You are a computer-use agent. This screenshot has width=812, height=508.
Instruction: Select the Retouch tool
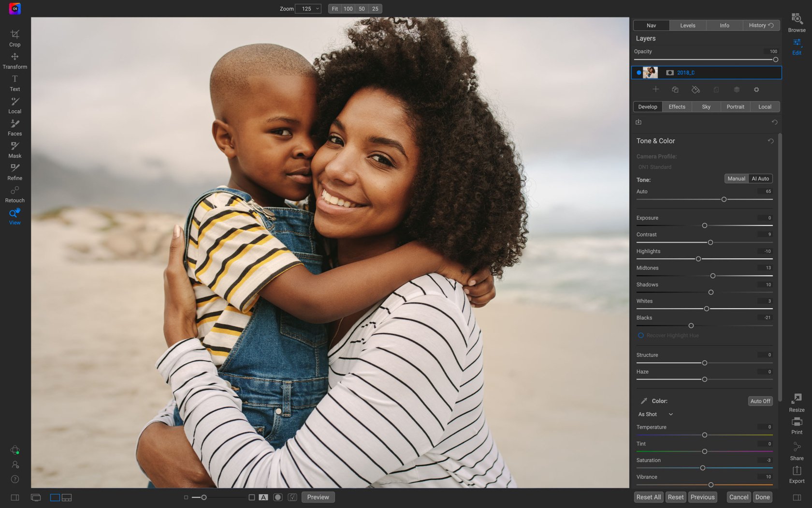(x=14, y=194)
